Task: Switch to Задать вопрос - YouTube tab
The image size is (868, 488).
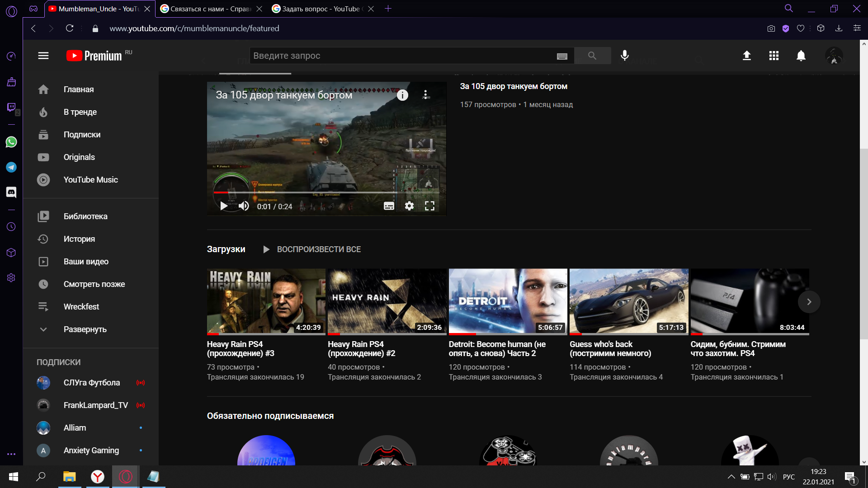Action: [x=322, y=9]
